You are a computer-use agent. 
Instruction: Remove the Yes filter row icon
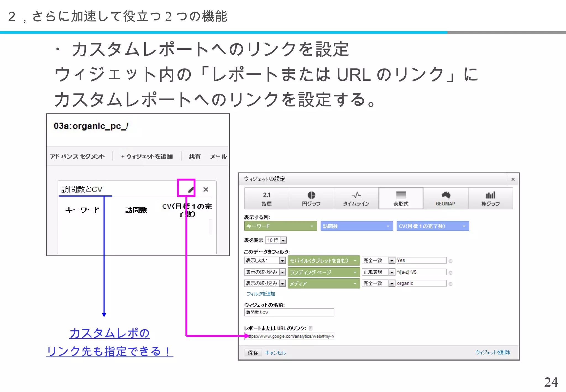(450, 261)
